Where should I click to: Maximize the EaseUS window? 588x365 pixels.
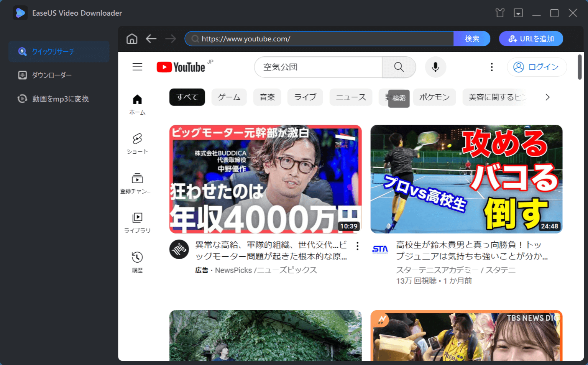[x=554, y=13]
